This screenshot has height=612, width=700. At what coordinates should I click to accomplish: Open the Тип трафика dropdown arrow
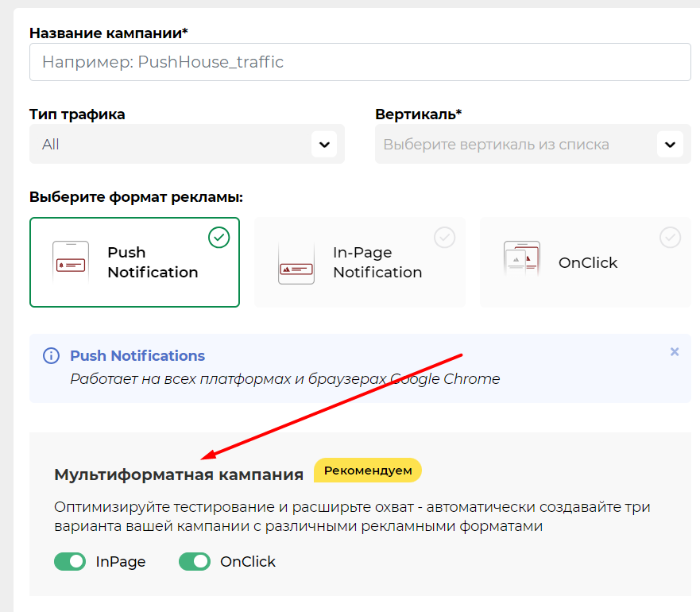pos(324,145)
